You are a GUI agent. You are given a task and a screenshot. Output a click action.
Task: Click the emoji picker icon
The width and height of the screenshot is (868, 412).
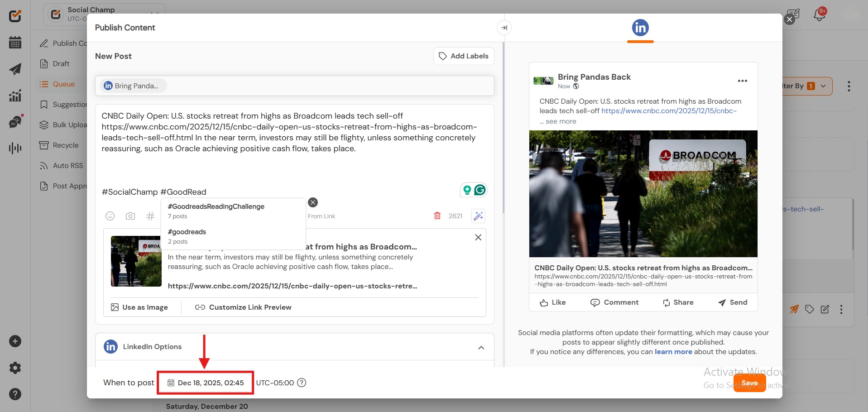coord(110,216)
